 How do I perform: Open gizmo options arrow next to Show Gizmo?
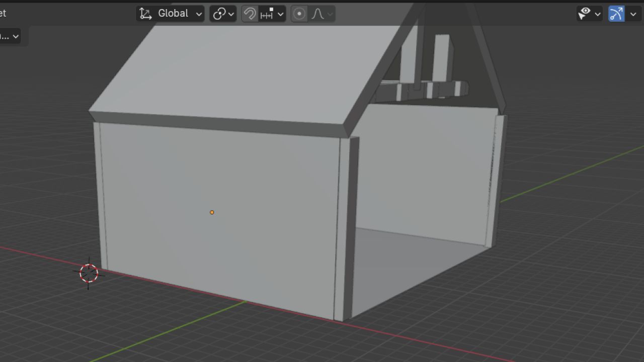point(632,14)
